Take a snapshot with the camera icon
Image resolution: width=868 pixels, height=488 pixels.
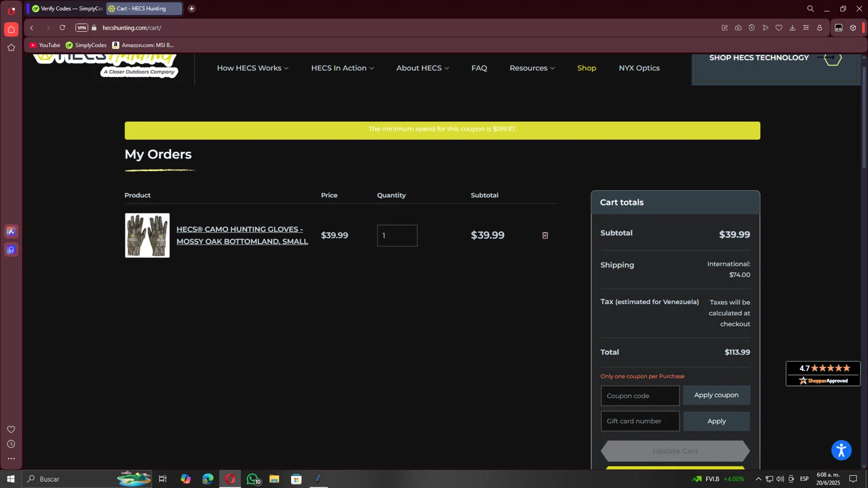(x=738, y=28)
